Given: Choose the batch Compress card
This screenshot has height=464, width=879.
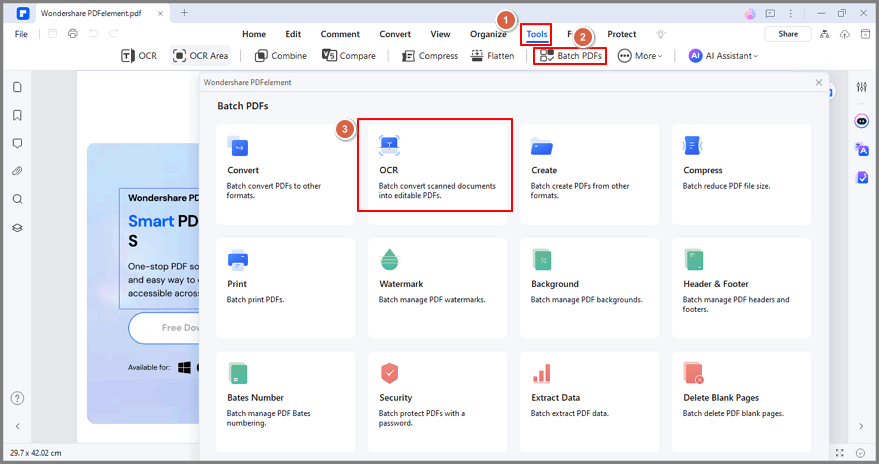Looking at the screenshot, I should tap(741, 174).
